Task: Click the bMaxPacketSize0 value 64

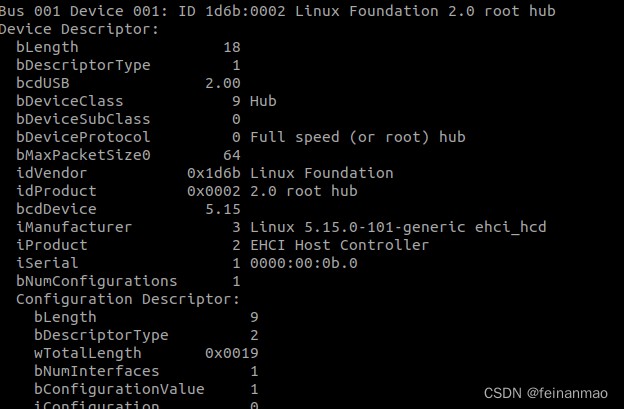Action: (x=232, y=155)
